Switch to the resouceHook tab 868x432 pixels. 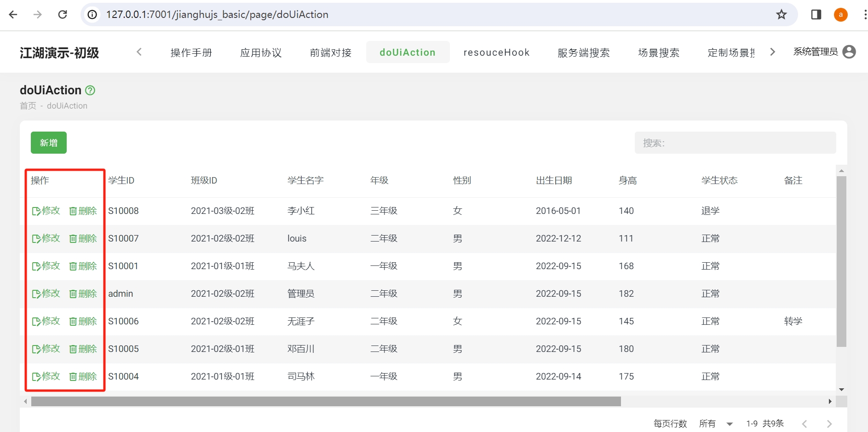coord(496,52)
